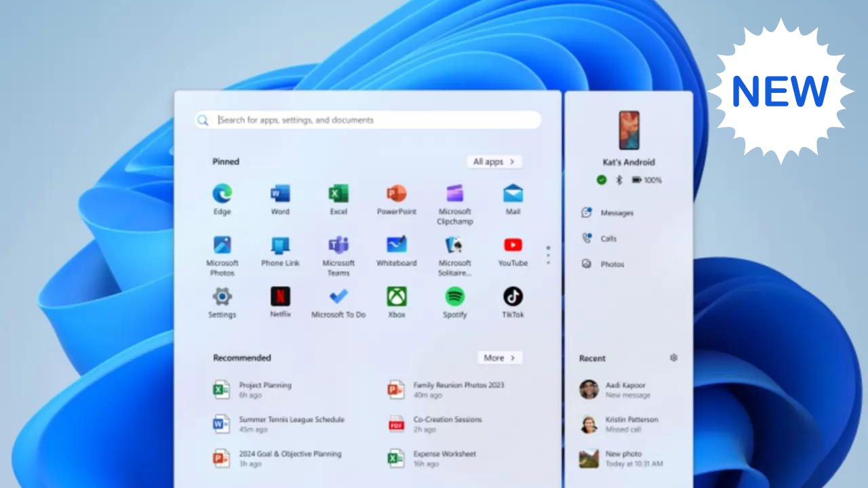The image size is (868, 488).
Task: Open Summer Tennis League Schedule document
Action: click(x=279, y=424)
